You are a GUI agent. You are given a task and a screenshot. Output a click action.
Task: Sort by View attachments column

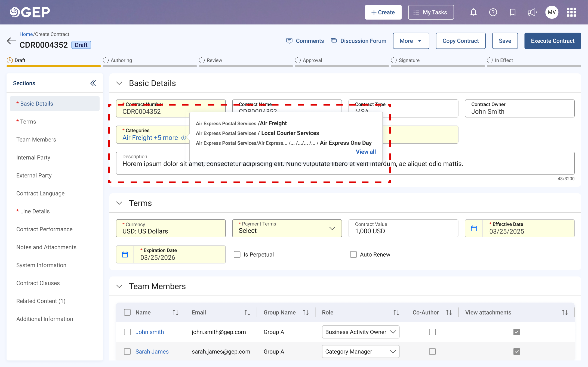click(x=565, y=313)
